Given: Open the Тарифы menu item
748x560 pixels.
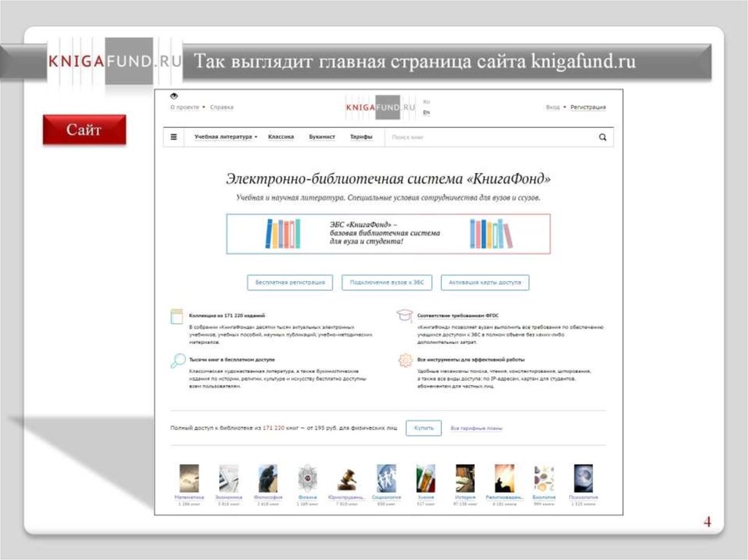Looking at the screenshot, I should click(x=361, y=137).
